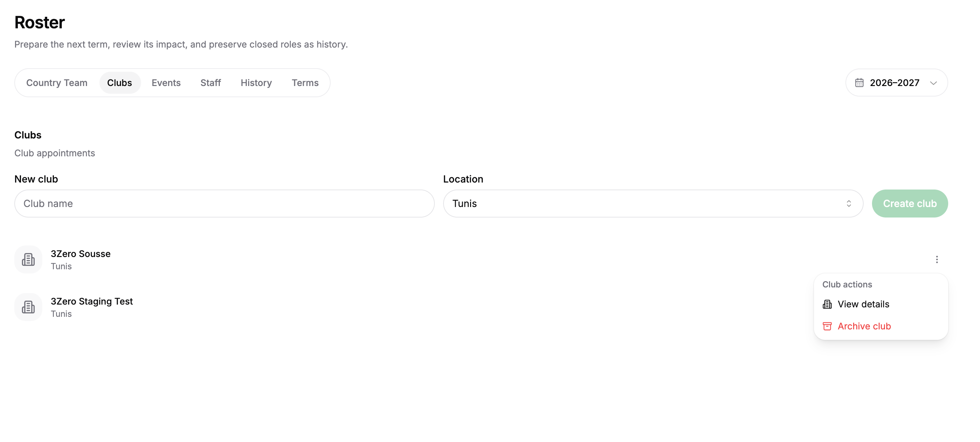Click the Roster page heading
This screenshot has height=442, width=980.
coord(39,22)
